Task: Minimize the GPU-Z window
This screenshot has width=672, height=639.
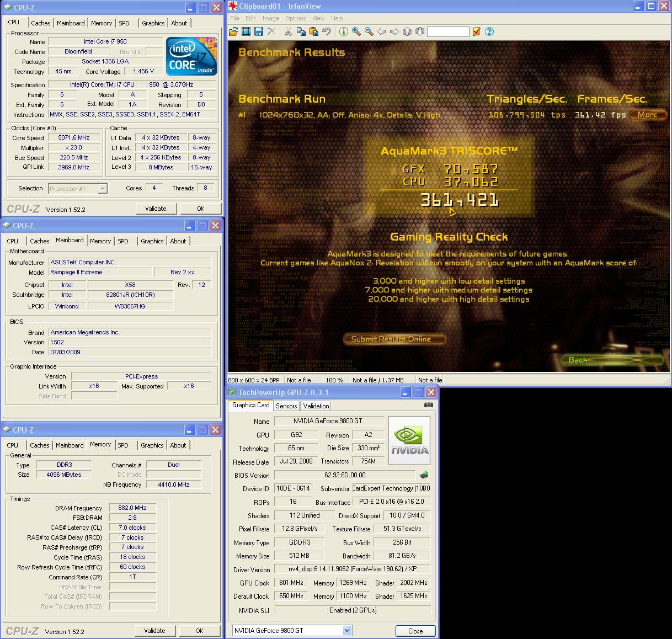Action: [406, 392]
